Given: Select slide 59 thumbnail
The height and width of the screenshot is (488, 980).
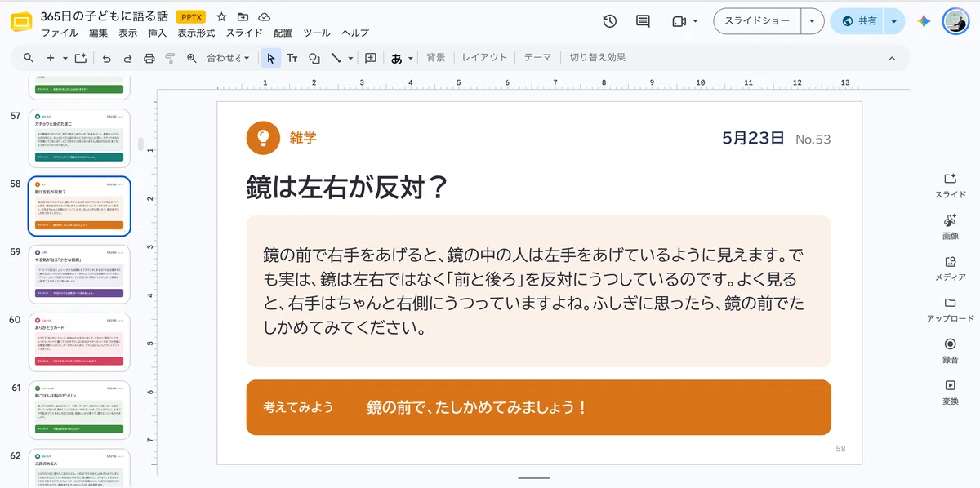Looking at the screenshot, I should (79, 274).
